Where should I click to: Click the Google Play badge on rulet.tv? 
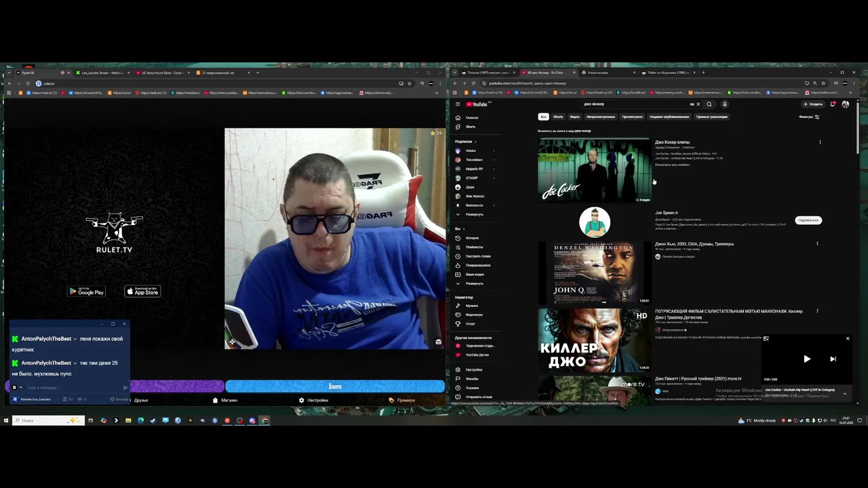(x=86, y=291)
